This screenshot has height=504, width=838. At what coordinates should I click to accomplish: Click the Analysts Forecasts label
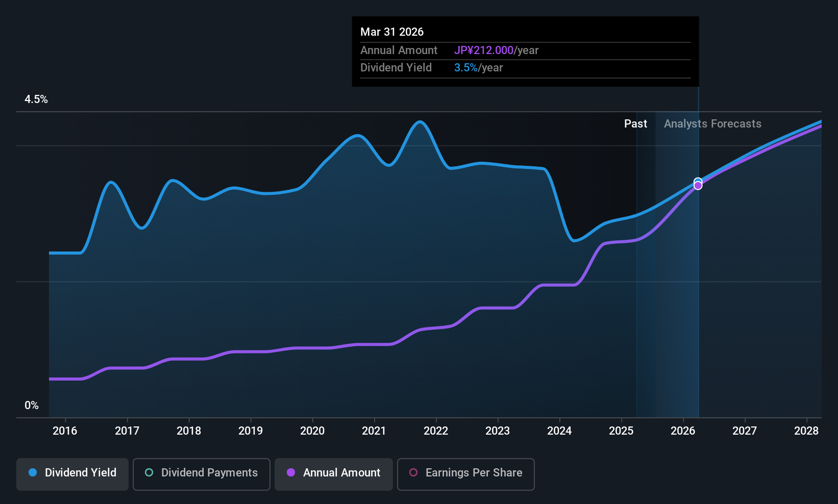(712, 123)
